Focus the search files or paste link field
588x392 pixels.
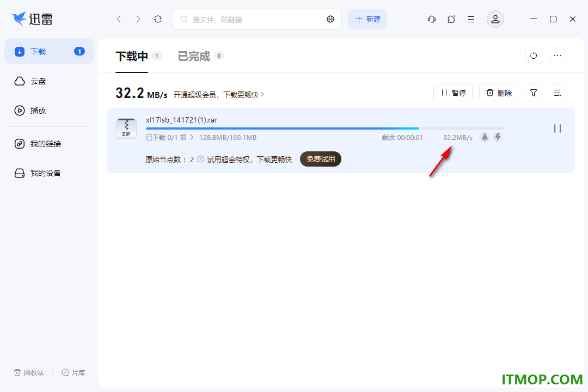tap(257, 19)
